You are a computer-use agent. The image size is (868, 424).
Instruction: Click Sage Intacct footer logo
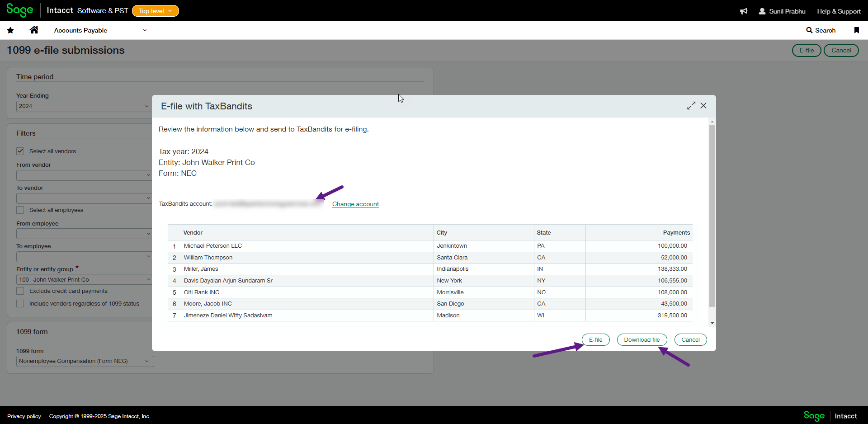(830, 416)
